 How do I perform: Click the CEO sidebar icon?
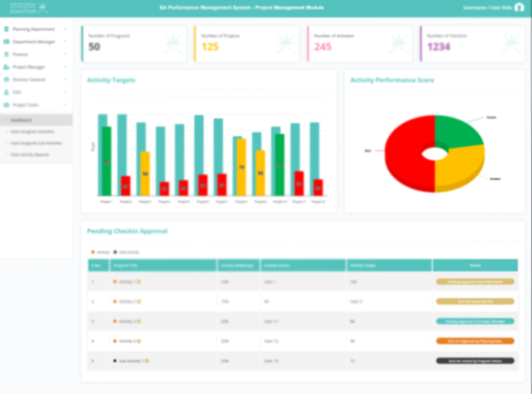tap(6, 92)
